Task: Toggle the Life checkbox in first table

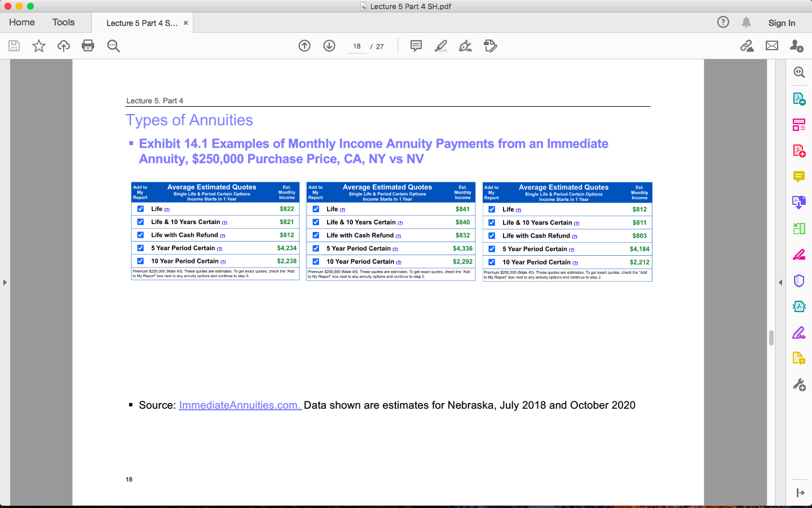Action: click(x=140, y=209)
